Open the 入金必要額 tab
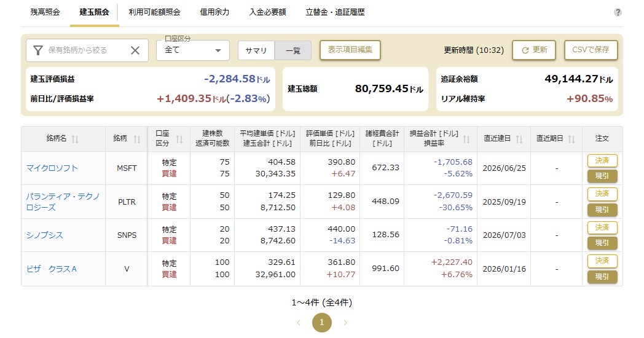The image size is (644, 338). [x=267, y=12]
